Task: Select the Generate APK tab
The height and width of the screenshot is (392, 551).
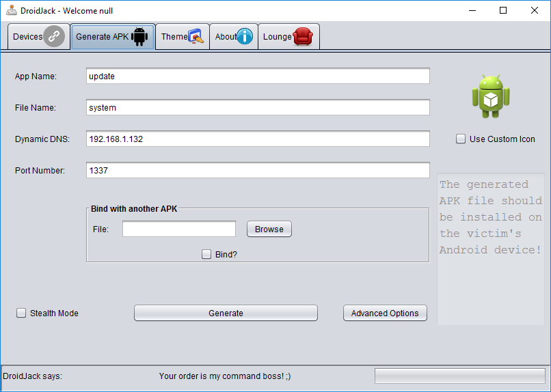Action: point(113,36)
